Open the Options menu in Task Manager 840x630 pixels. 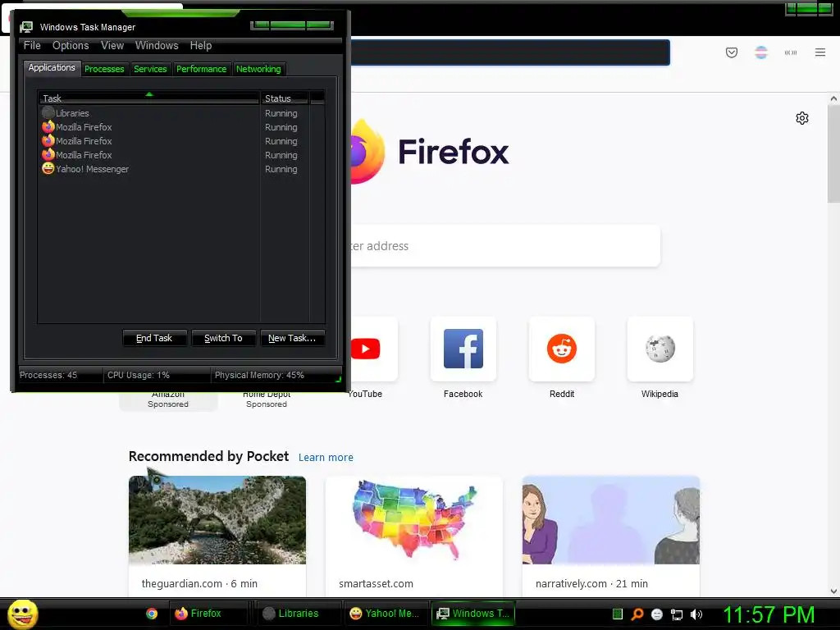point(71,46)
